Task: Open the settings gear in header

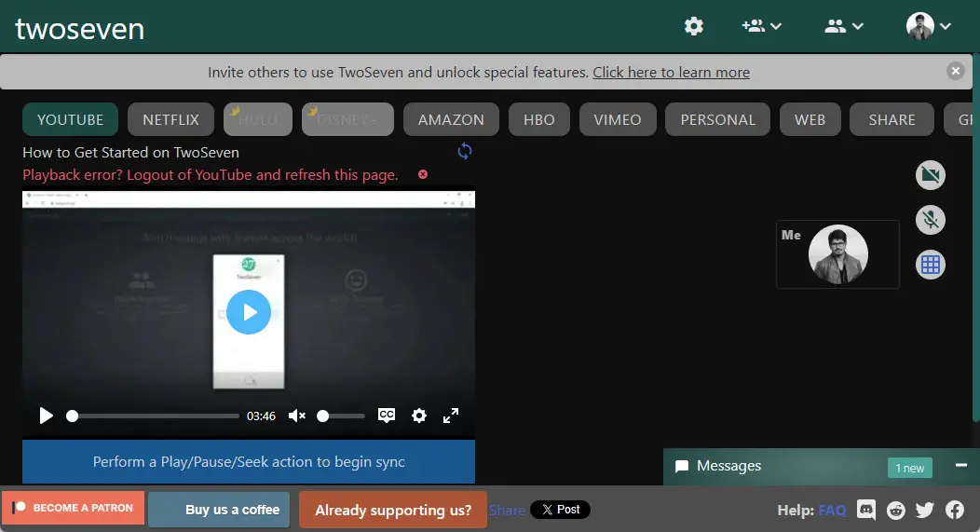Action: pos(694,26)
